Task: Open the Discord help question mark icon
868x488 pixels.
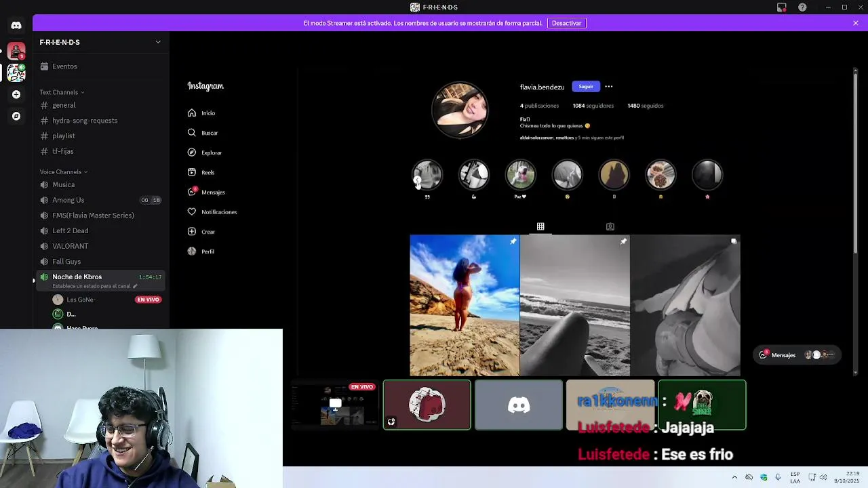Action: [803, 7]
